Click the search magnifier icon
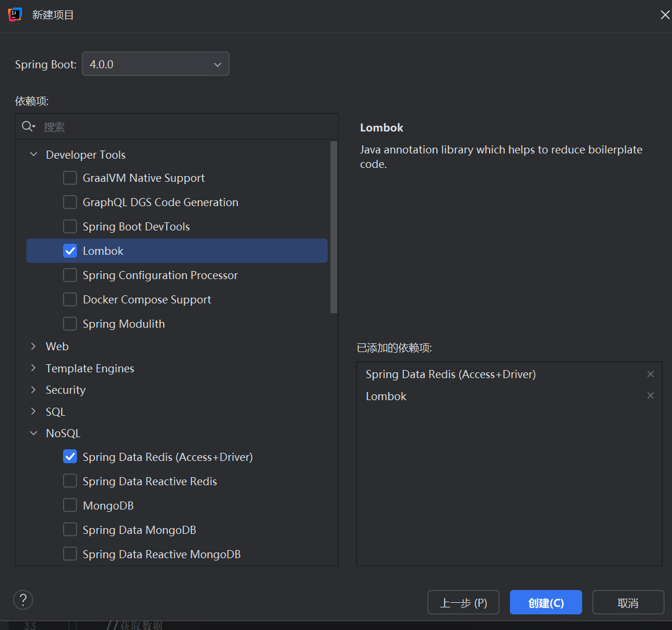The width and height of the screenshot is (672, 630). pos(28,126)
